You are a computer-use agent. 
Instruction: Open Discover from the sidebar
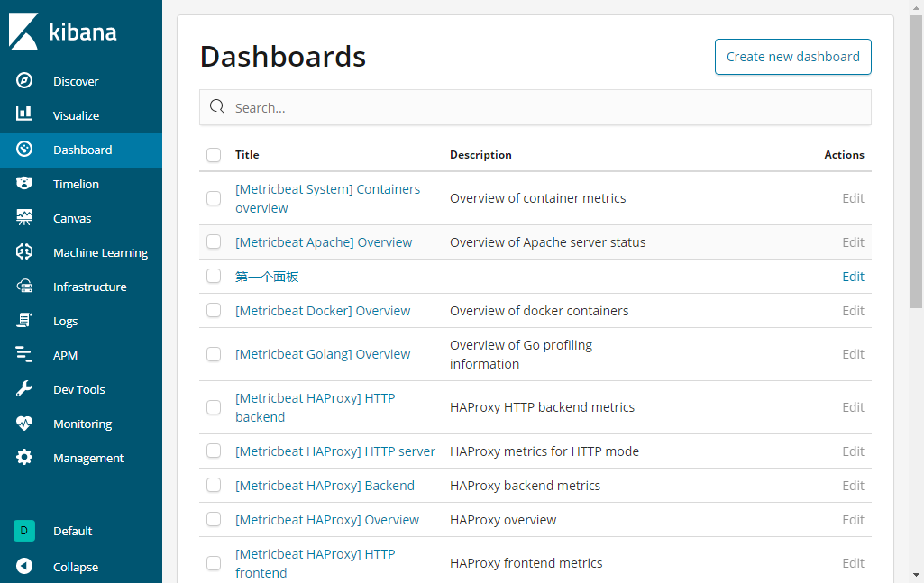[x=81, y=81]
